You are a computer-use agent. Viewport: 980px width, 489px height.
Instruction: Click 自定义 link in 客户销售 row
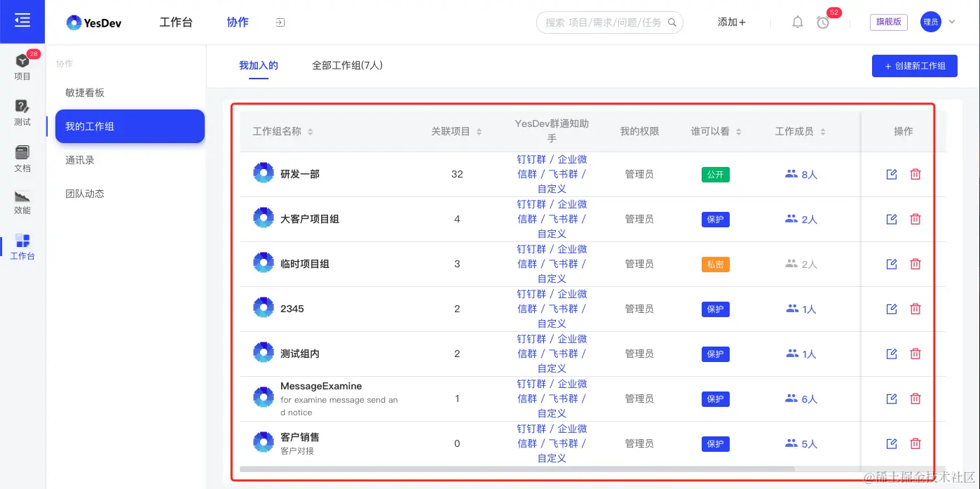(x=552, y=458)
